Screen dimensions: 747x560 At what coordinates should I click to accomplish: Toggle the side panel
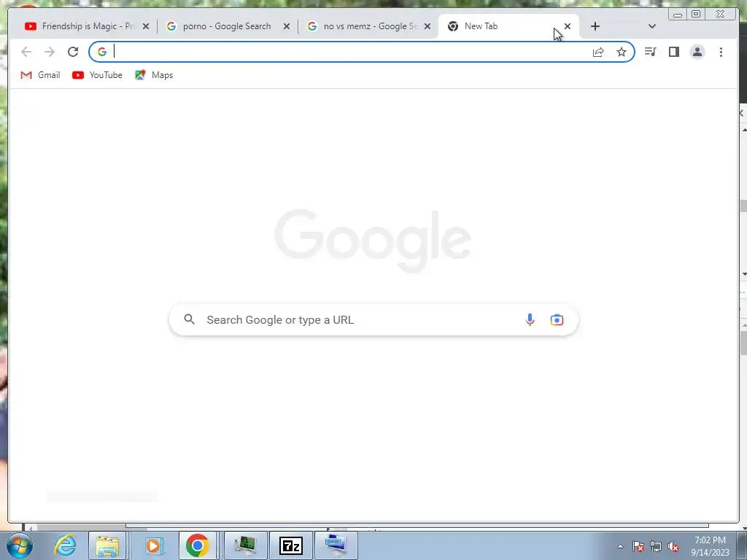[673, 52]
